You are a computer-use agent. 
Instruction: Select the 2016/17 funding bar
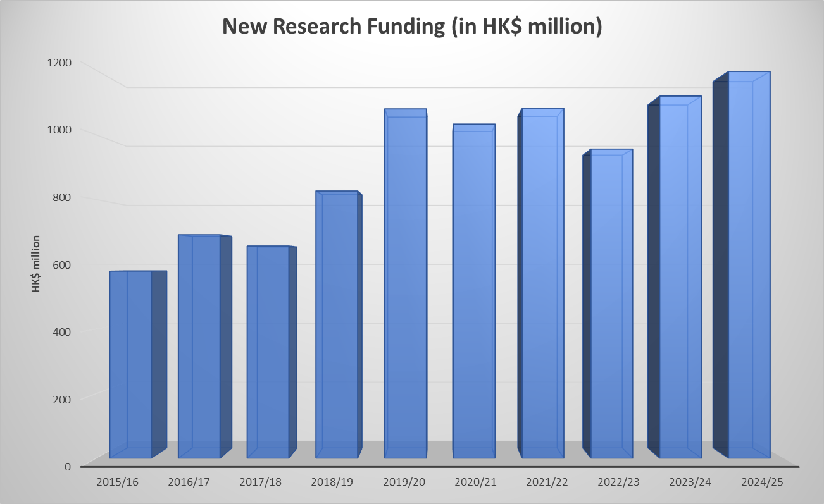click(x=199, y=347)
